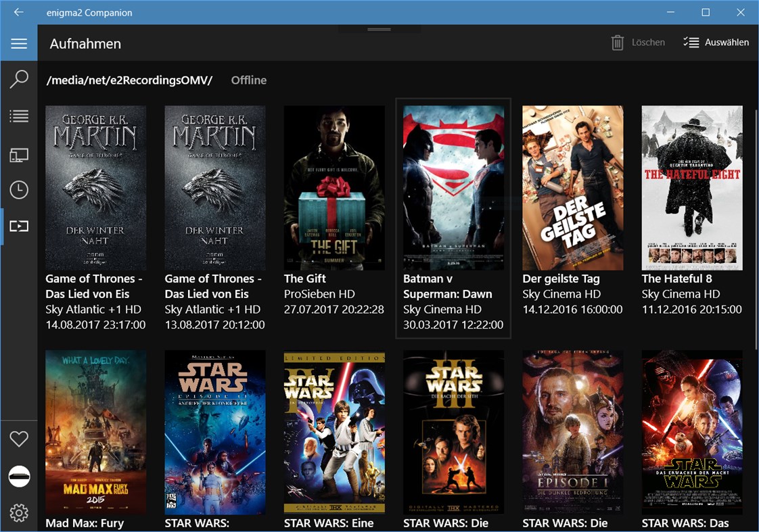
Task: Click date text '27.07.2017 20:22:28'
Action: tap(334, 310)
